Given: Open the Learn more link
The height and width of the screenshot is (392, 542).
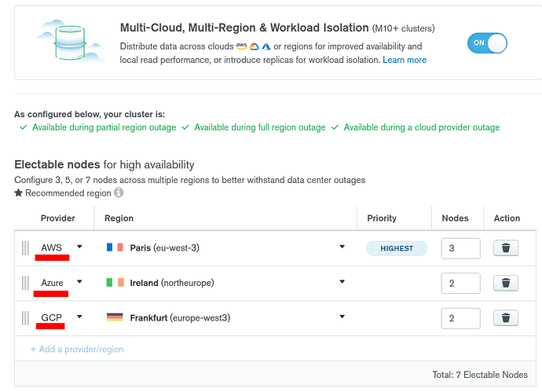Looking at the screenshot, I should (x=405, y=60).
